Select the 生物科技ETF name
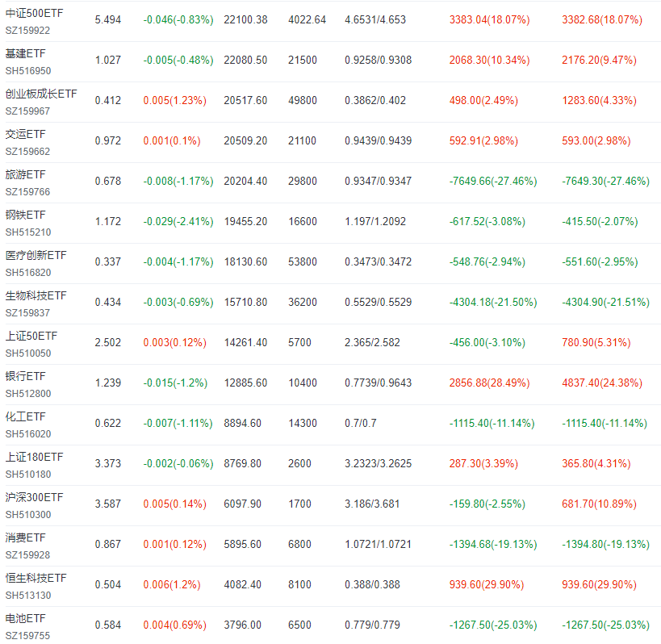The image size is (661, 644). pyautogui.click(x=36, y=295)
